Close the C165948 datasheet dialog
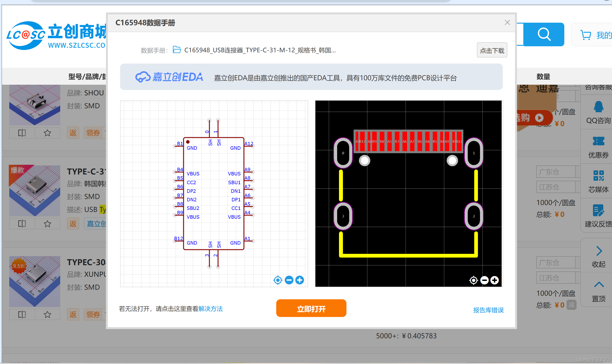 click(x=507, y=23)
